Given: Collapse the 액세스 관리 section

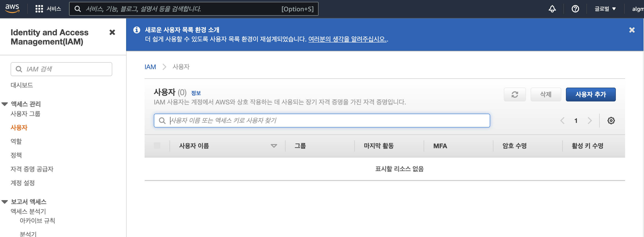Looking at the screenshot, I should (5, 104).
